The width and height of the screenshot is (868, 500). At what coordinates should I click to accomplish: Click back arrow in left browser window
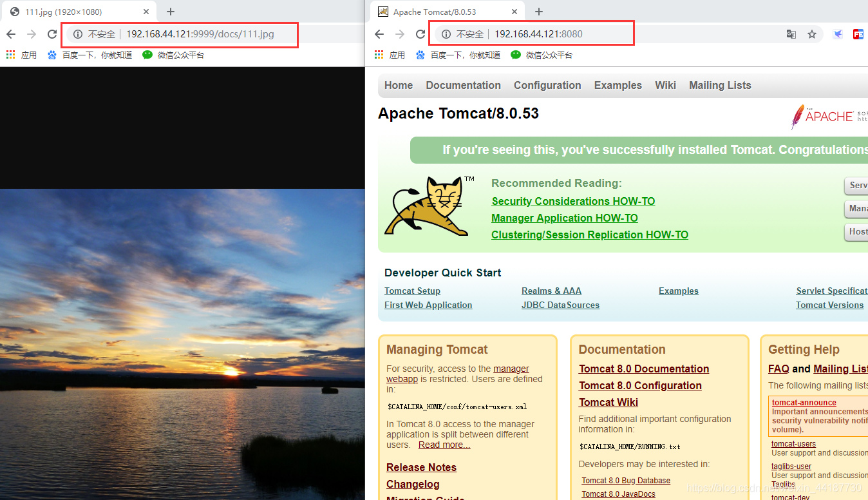pyautogui.click(x=11, y=34)
